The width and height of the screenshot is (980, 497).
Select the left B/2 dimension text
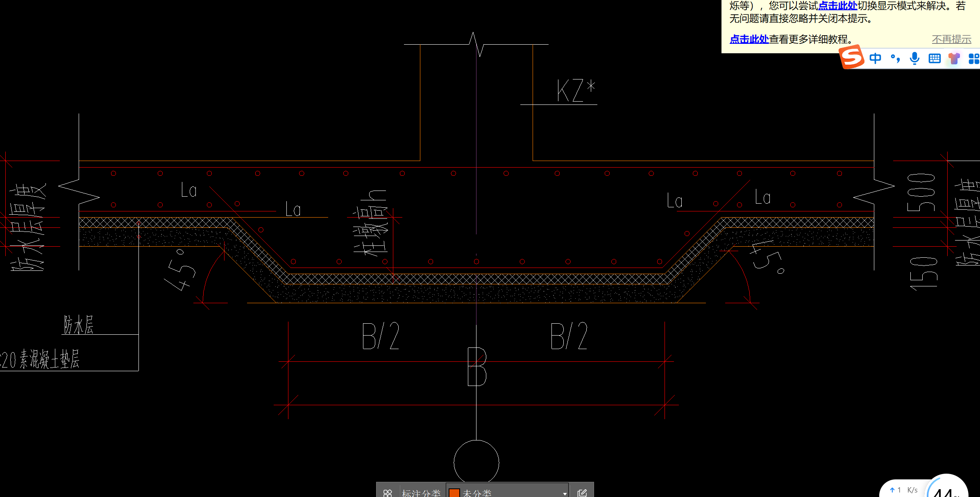pyautogui.click(x=381, y=336)
